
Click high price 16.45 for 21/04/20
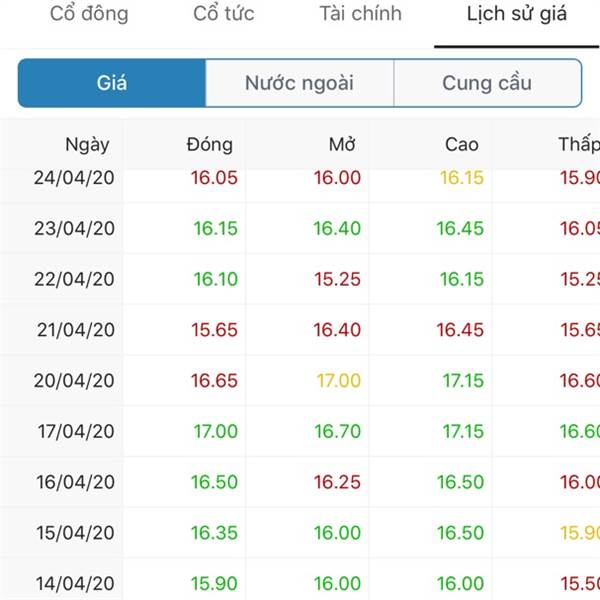click(460, 330)
